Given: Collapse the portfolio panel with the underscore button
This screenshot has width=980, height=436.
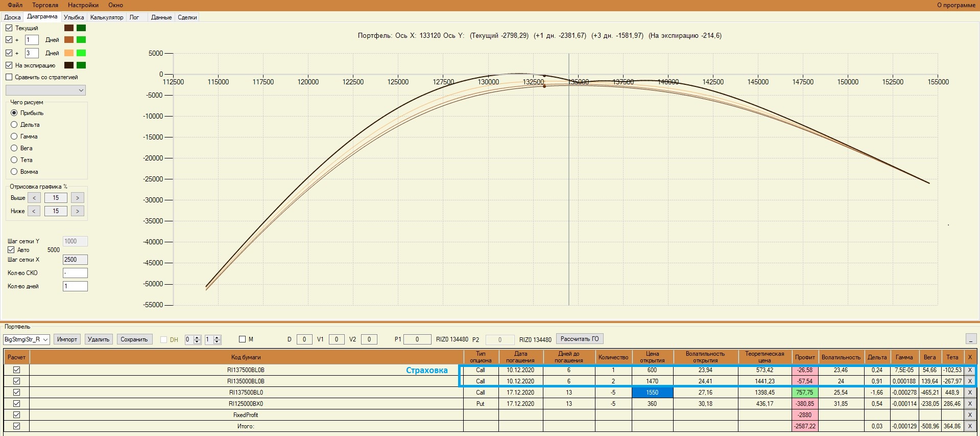Looking at the screenshot, I should [x=971, y=339].
